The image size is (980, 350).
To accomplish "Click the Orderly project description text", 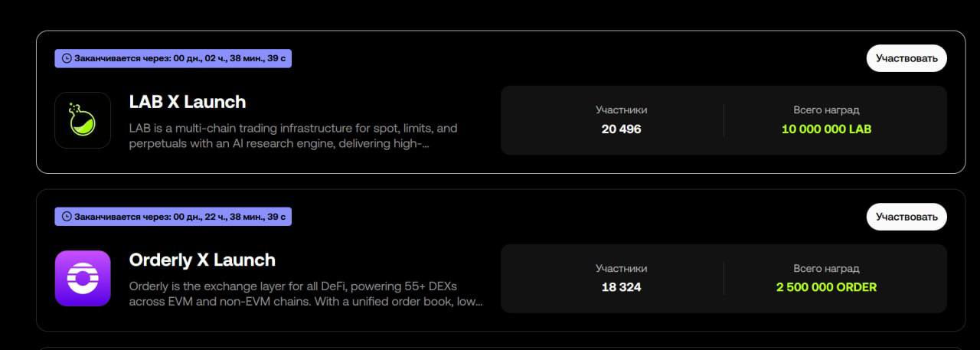I will click(x=305, y=293).
